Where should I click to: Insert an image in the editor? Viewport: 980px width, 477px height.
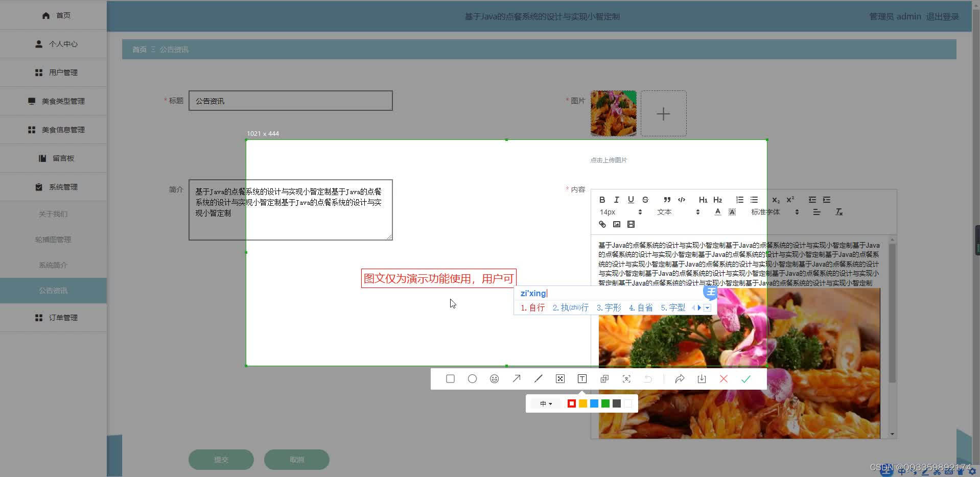616,224
